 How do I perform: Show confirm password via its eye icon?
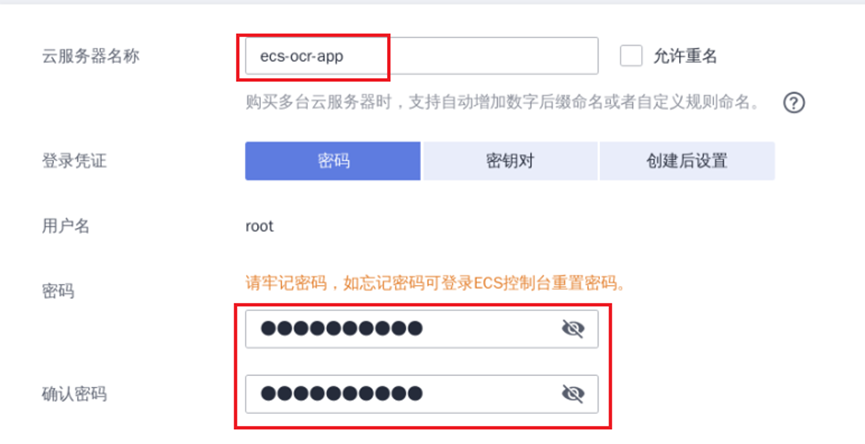click(x=573, y=394)
